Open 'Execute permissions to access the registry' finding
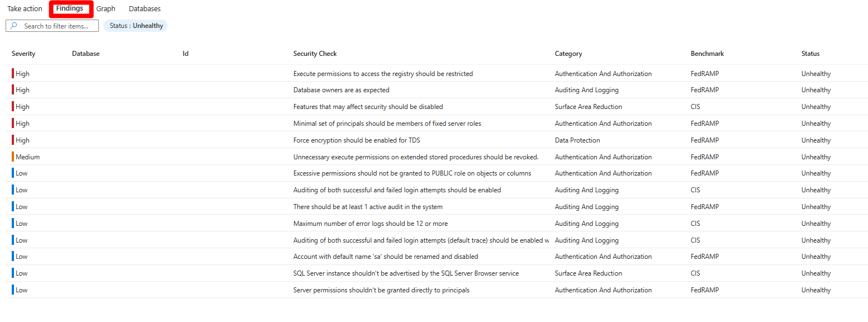868x322 pixels. coord(383,74)
